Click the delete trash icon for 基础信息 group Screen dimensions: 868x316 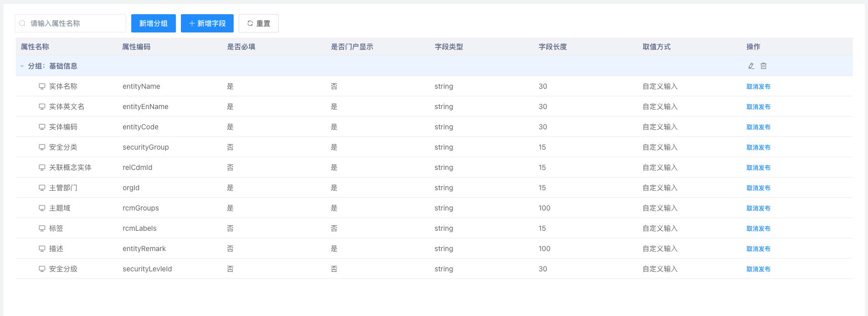coord(764,66)
